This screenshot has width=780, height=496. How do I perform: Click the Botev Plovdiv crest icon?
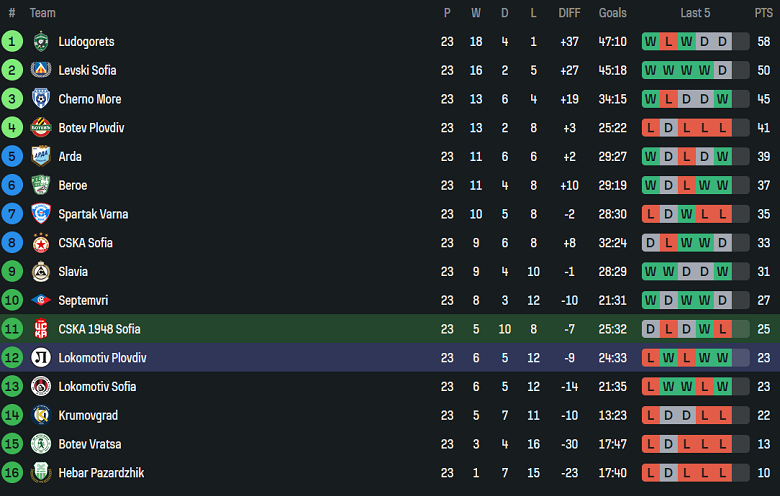pos(41,128)
